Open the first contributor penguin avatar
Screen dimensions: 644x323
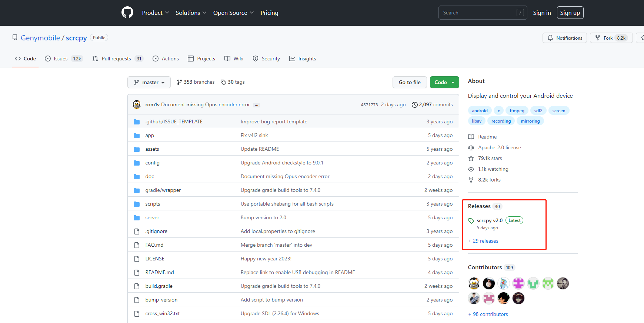point(474,283)
